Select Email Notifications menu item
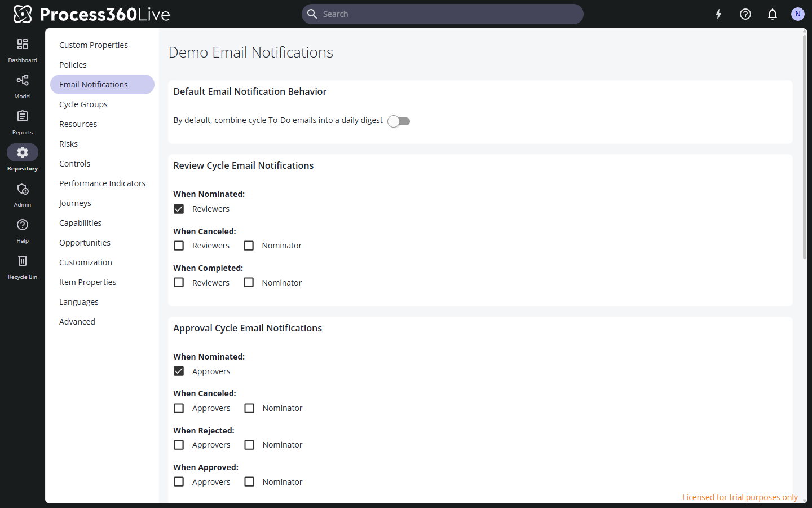The height and width of the screenshot is (508, 812). 102,85
